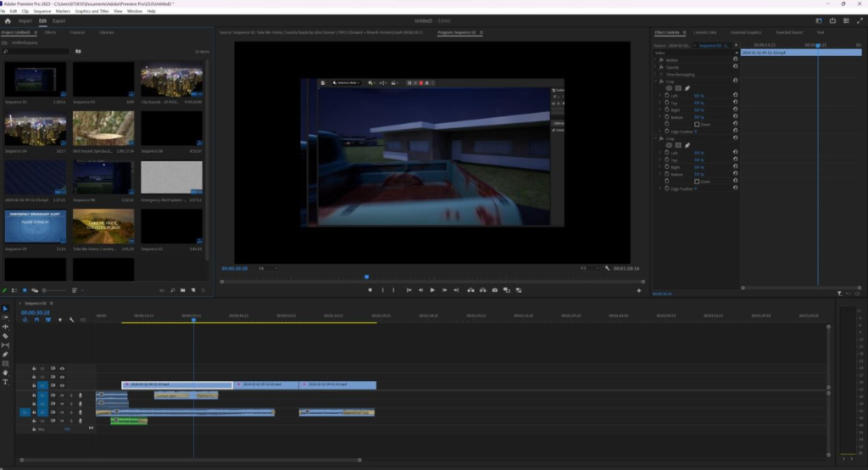Select the Razor tool in the tools panel
This screenshot has height=470, width=868.
pos(5,336)
